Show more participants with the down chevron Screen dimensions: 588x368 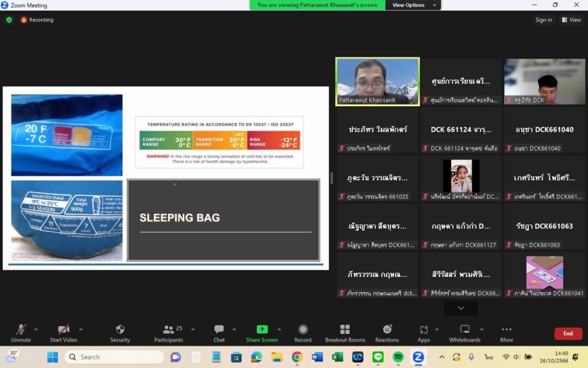click(x=461, y=308)
